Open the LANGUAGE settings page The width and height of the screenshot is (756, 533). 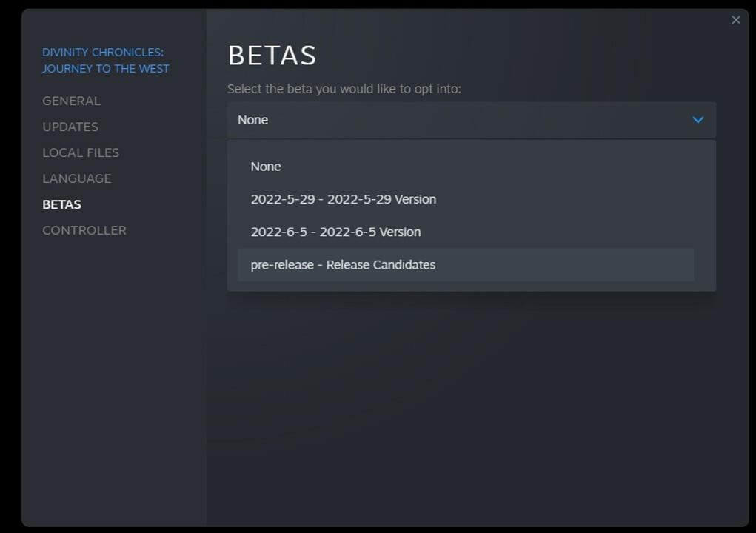[77, 178]
